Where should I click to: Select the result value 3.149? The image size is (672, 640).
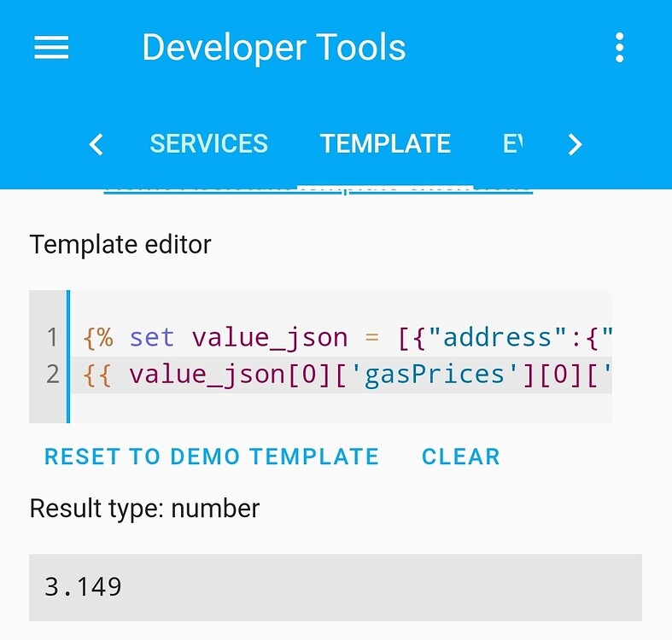[x=83, y=587]
